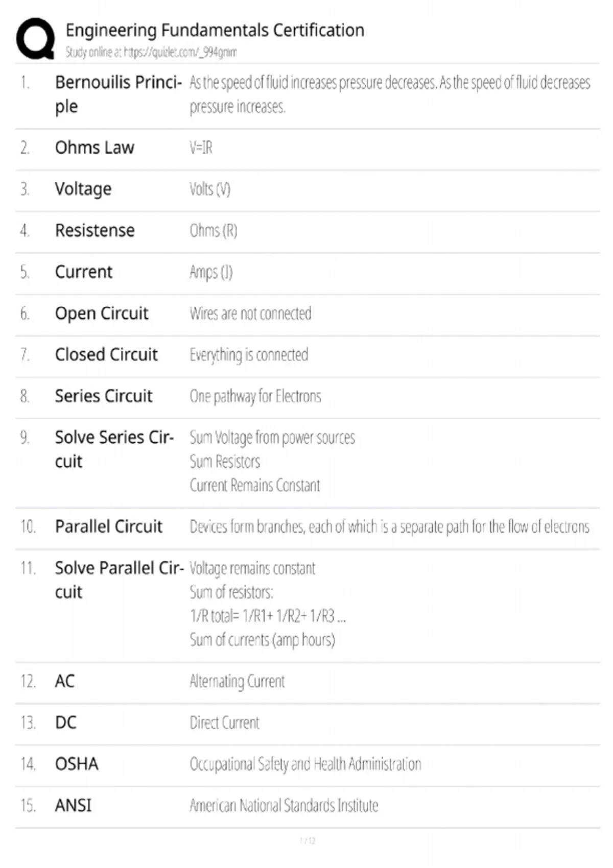The width and height of the screenshot is (613, 868).
Task: Click the Resistense term
Action: (x=95, y=230)
